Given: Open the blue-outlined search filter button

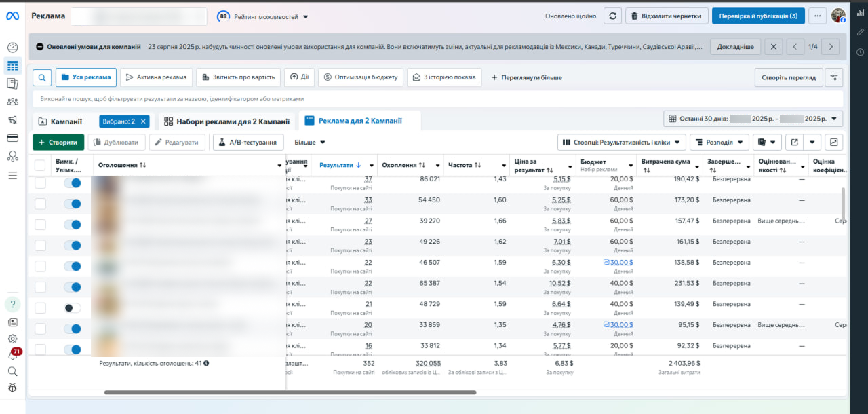Looking at the screenshot, I should pyautogui.click(x=42, y=77).
